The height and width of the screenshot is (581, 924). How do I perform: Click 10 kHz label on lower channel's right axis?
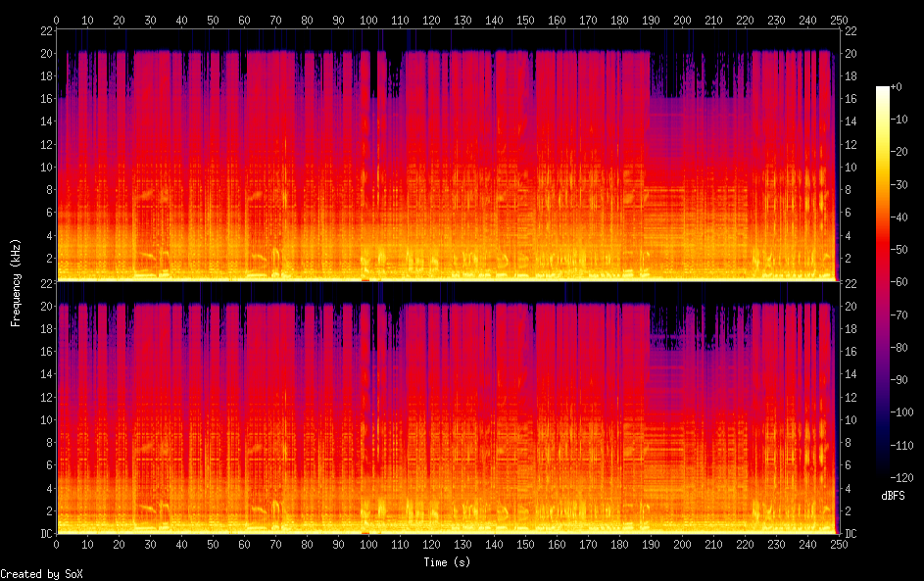point(850,419)
